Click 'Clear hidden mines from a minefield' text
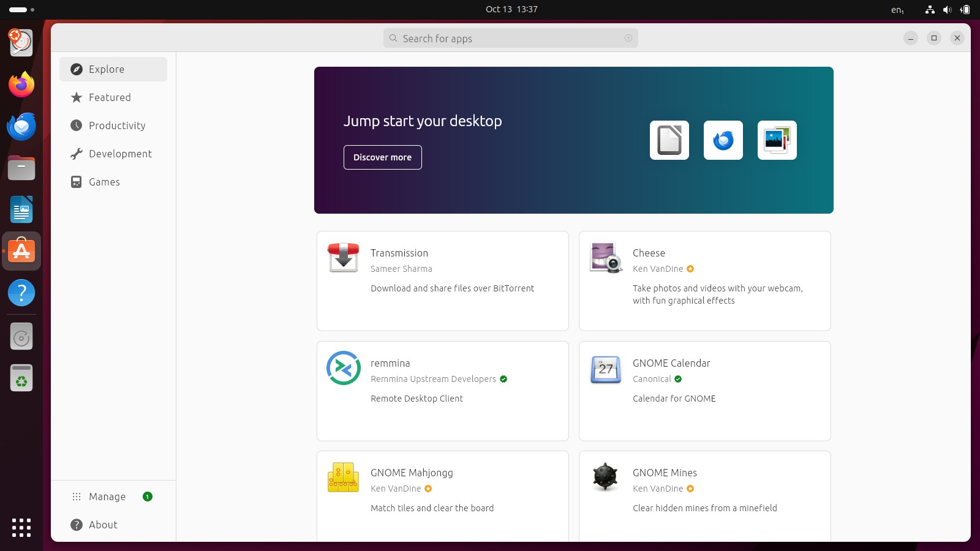The image size is (980, 551). click(704, 508)
